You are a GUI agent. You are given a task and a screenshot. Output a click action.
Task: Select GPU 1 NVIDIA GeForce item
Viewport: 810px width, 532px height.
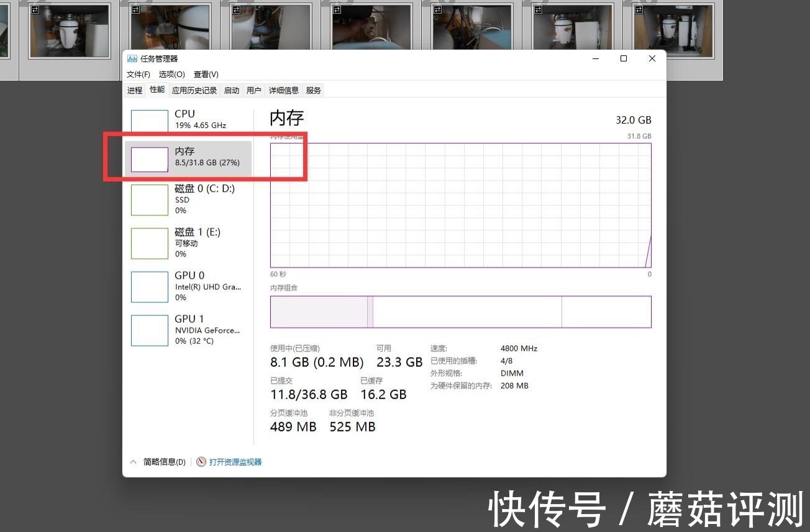[x=188, y=330]
